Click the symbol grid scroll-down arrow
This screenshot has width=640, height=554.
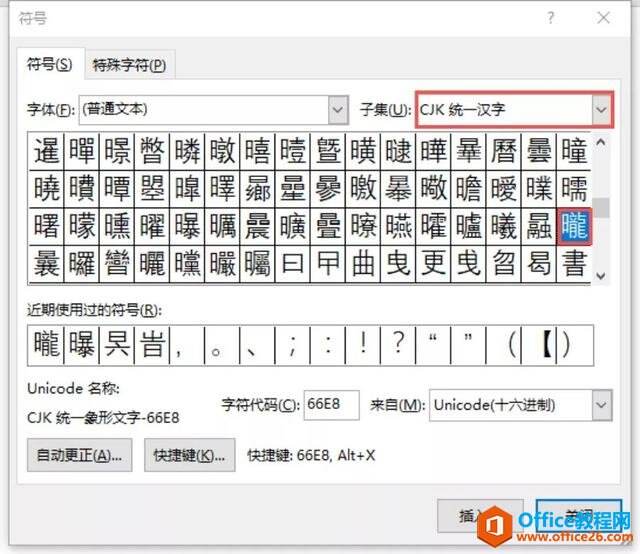tap(600, 276)
